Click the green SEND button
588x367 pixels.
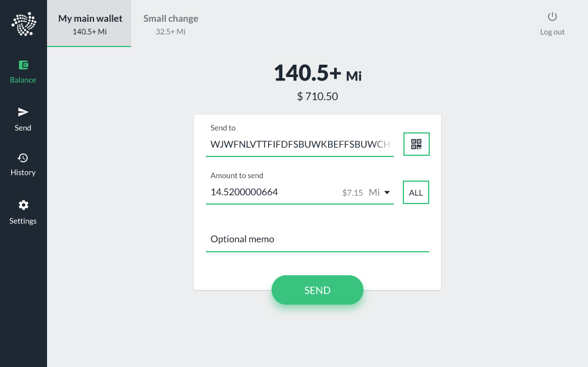pyautogui.click(x=318, y=290)
